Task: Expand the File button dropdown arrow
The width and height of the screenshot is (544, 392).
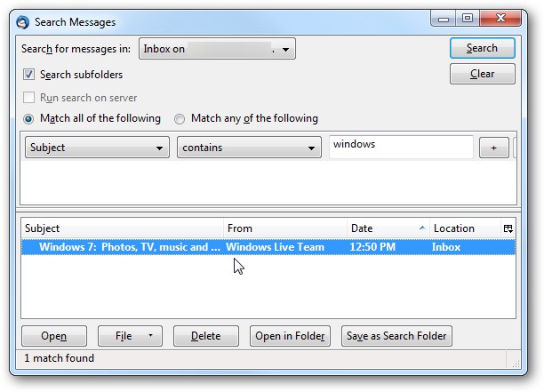Action: point(150,335)
